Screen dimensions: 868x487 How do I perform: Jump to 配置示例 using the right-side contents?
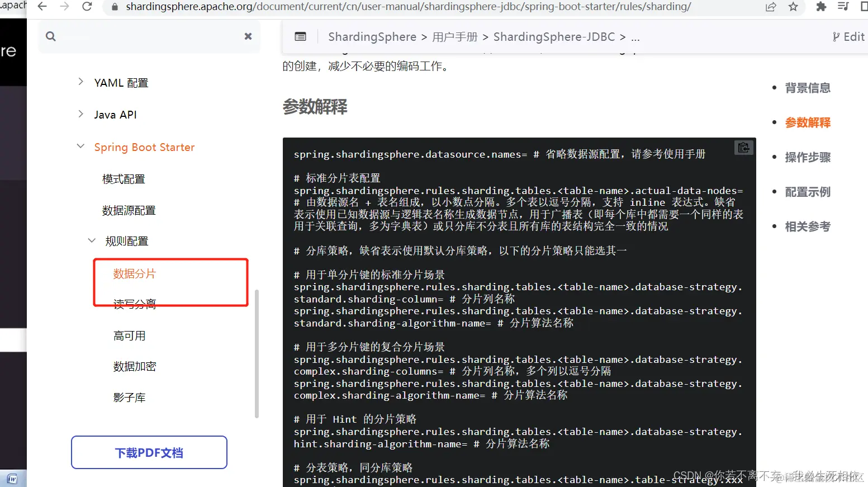(x=807, y=191)
